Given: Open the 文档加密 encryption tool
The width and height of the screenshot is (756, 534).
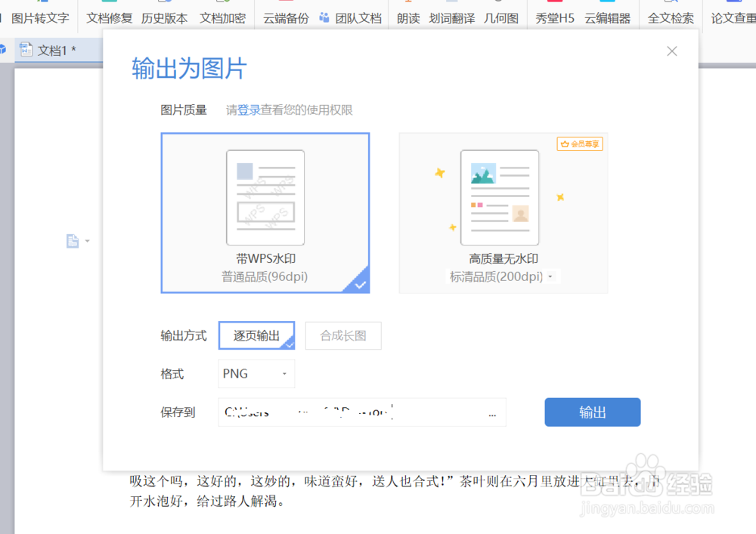Looking at the screenshot, I should click(x=225, y=18).
